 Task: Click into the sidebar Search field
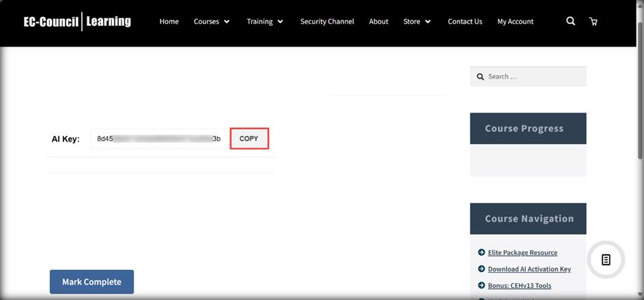(x=528, y=77)
